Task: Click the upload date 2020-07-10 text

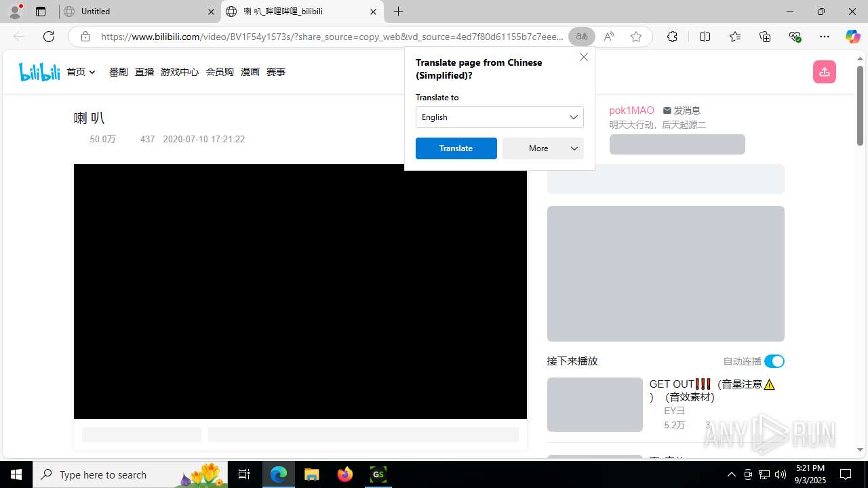Action: coord(204,139)
